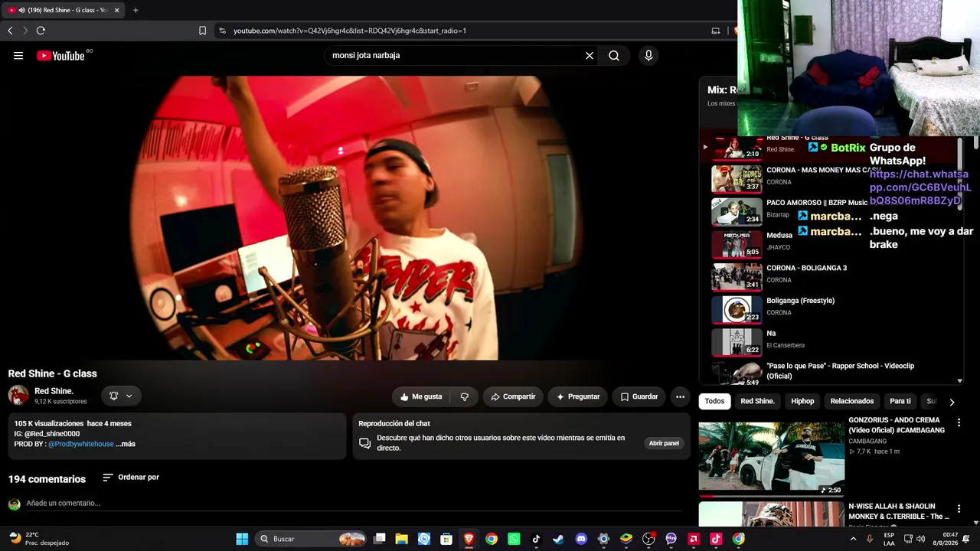Open the Windows Start menu
Screen dimensions: 980x551
point(242,539)
